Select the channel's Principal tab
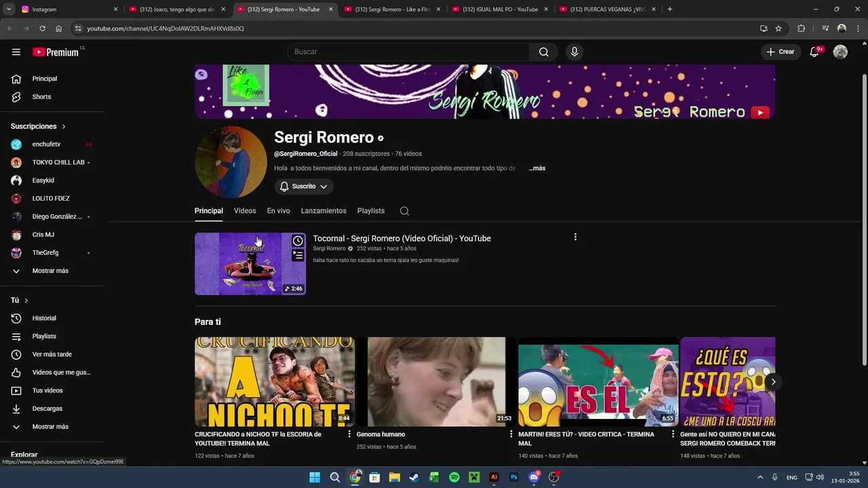This screenshot has height=488, width=868. pyautogui.click(x=209, y=211)
